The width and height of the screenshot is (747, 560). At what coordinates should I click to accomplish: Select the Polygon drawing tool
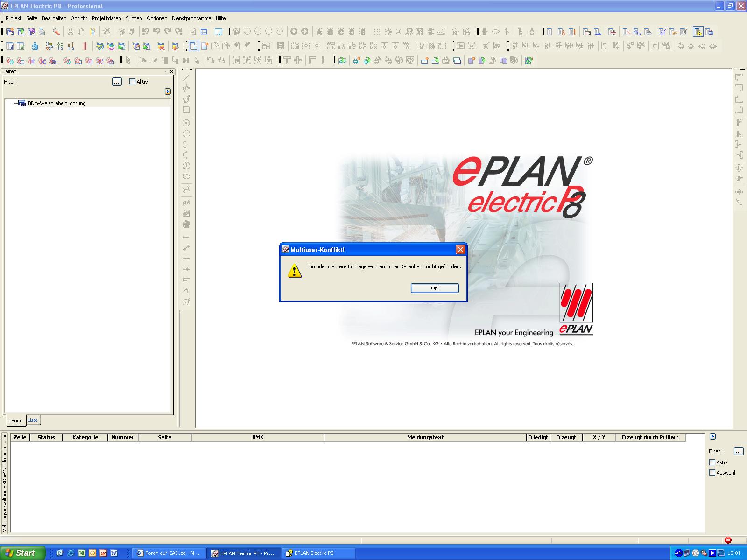pos(186,99)
